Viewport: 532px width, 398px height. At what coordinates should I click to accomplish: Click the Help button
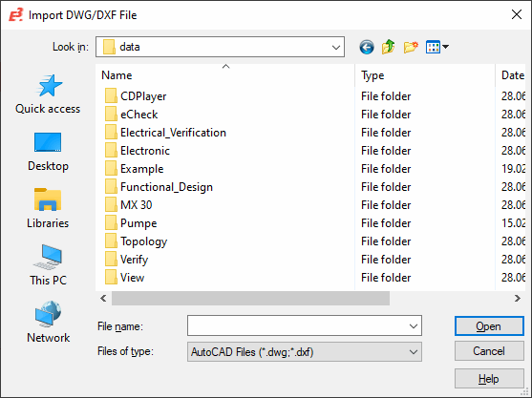pyautogui.click(x=489, y=379)
